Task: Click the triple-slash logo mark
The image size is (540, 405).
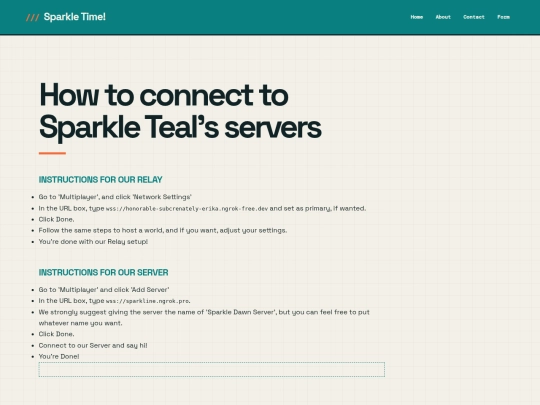Action: tap(32, 18)
